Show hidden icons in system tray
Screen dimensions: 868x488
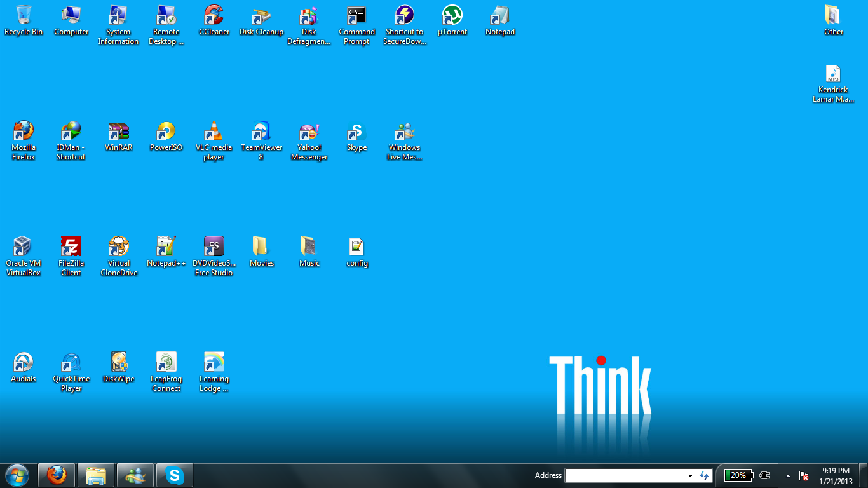pyautogui.click(x=788, y=475)
